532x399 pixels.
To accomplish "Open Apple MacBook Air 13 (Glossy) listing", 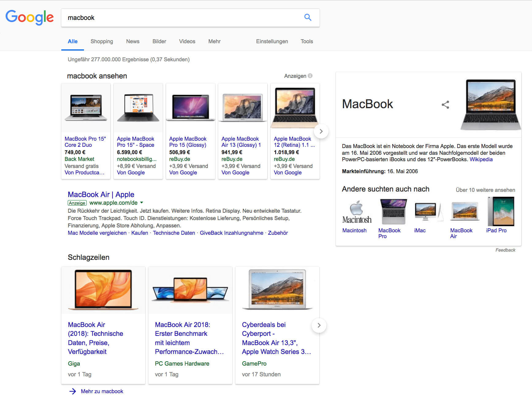I will pos(241,142).
